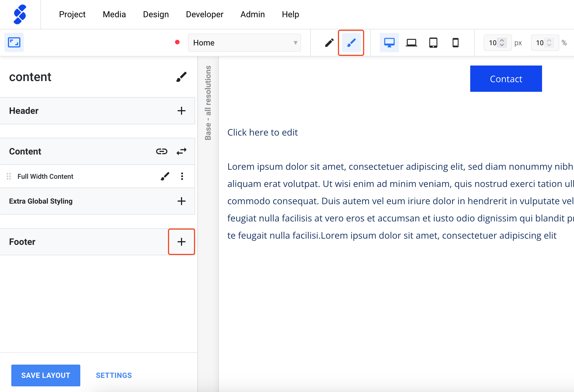Switch to mobile phone resolution view
Viewport: 574px width, 392px height.
point(456,43)
